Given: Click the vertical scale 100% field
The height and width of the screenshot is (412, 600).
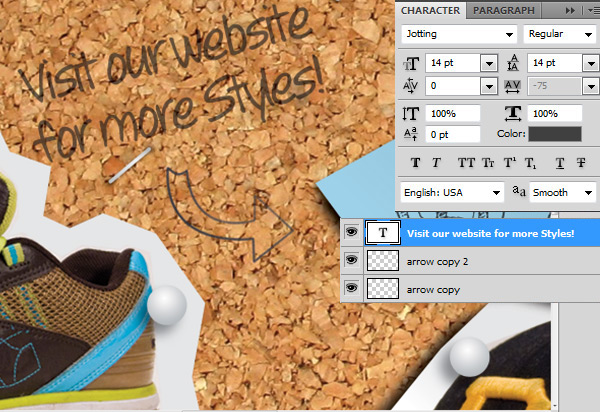Looking at the screenshot, I should pyautogui.click(x=453, y=114).
